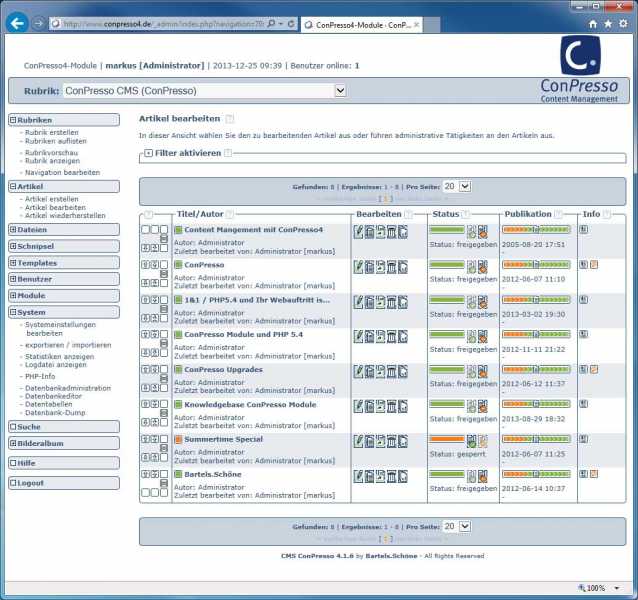Open the Rubrik 'ConPresso CMS (ConPresso)' dropdown

tap(340, 91)
